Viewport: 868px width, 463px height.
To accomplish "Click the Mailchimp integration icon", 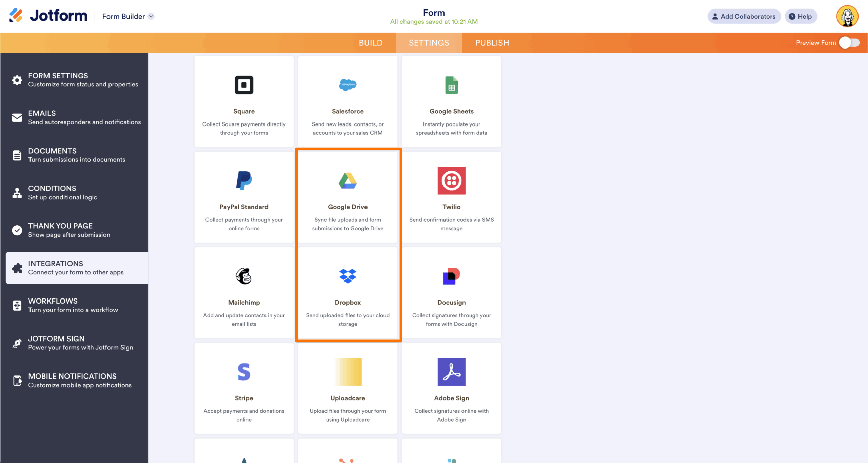I will pyautogui.click(x=243, y=276).
